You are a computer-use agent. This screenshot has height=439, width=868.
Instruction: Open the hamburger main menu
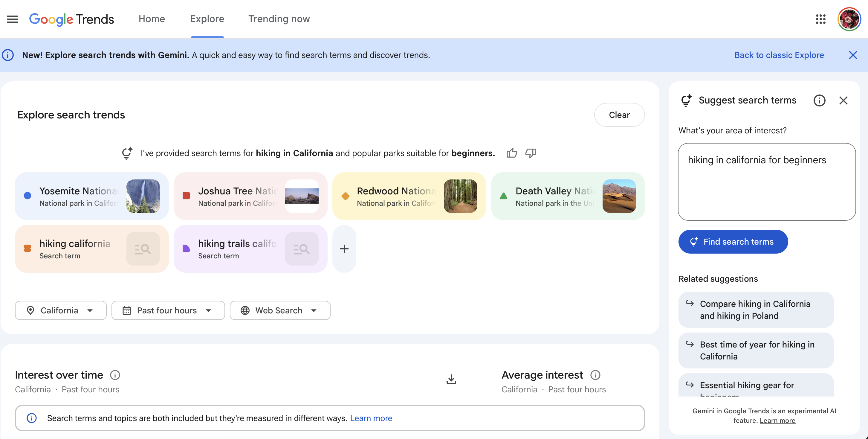(x=13, y=19)
